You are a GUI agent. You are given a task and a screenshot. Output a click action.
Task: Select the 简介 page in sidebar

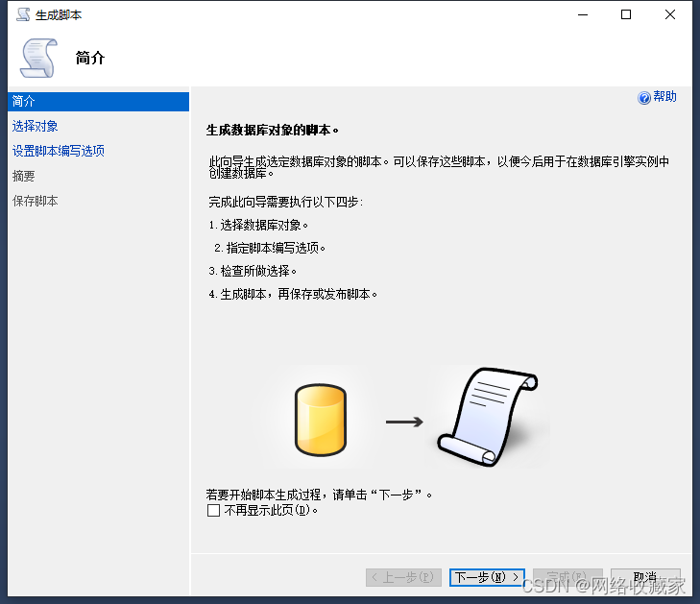[x=98, y=102]
